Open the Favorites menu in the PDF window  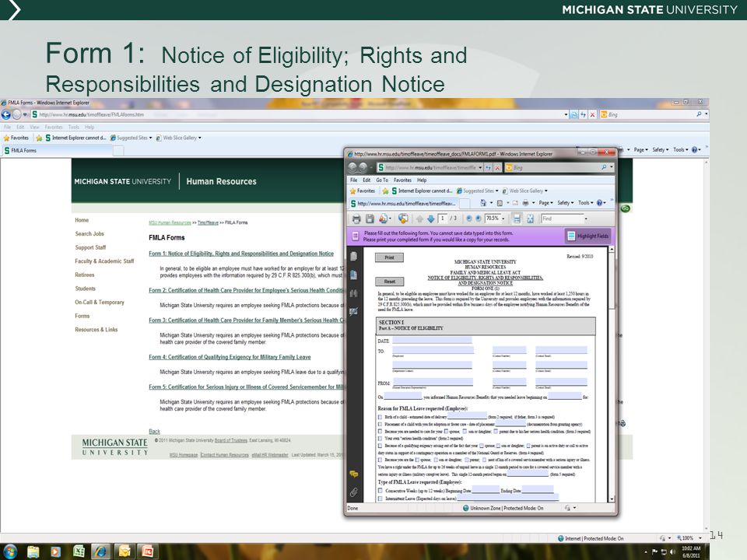[x=402, y=180]
